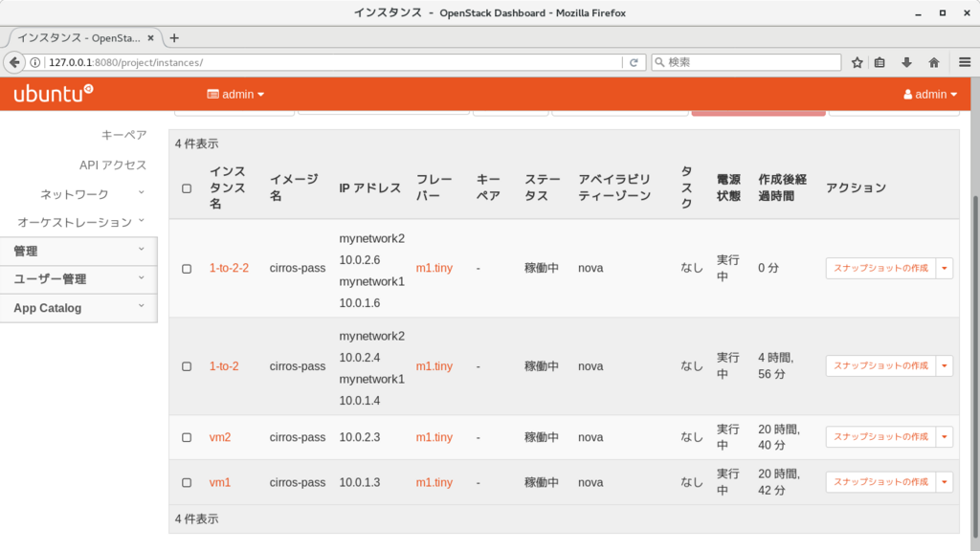The image size is (980, 551).
Task: Go to Firefox home icon
Action: point(934,62)
